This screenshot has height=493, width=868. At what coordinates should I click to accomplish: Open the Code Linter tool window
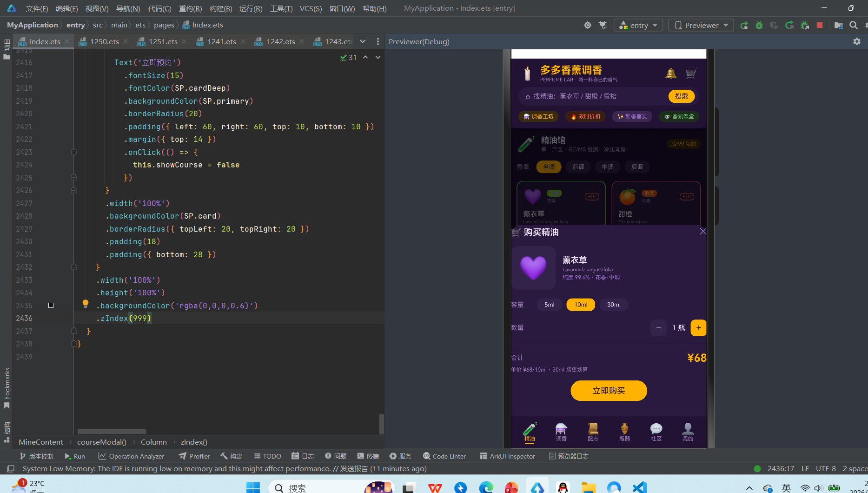coord(444,456)
